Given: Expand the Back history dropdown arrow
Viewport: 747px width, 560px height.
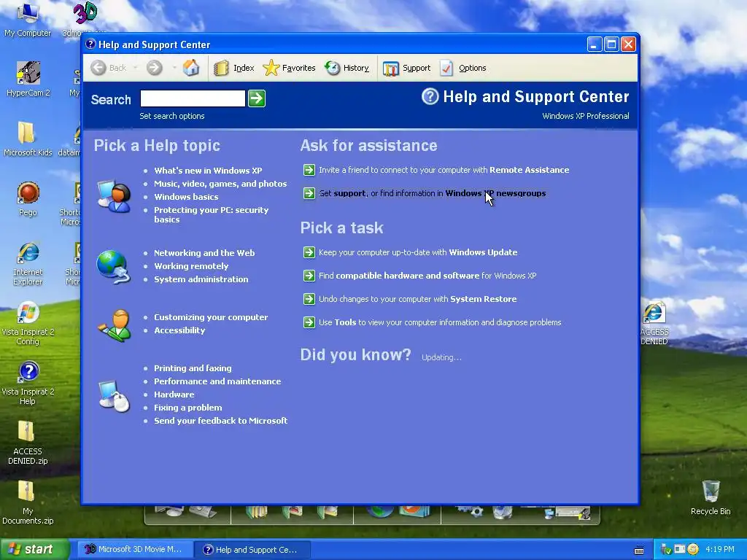Looking at the screenshot, I should pyautogui.click(x=135, y=68).
